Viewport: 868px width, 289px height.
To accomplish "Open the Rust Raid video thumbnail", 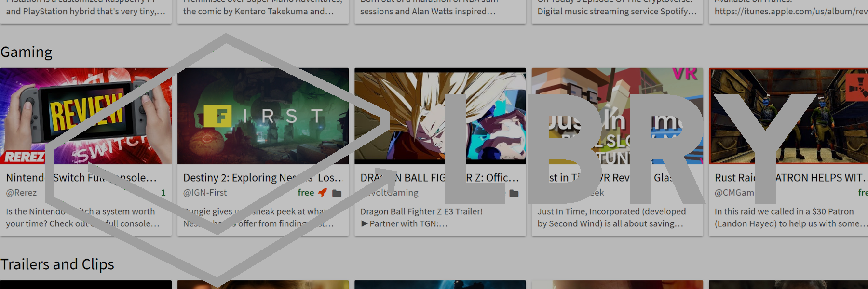I will tap(788, 116).
